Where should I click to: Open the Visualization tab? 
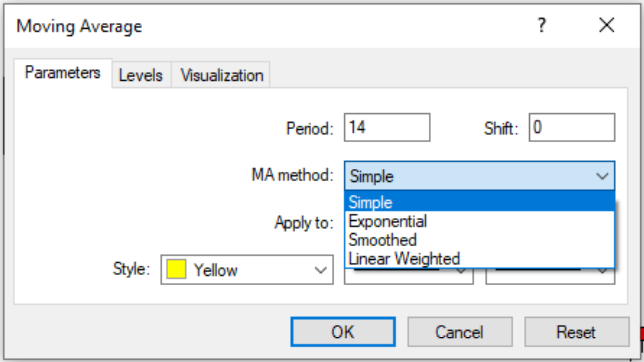222,75
